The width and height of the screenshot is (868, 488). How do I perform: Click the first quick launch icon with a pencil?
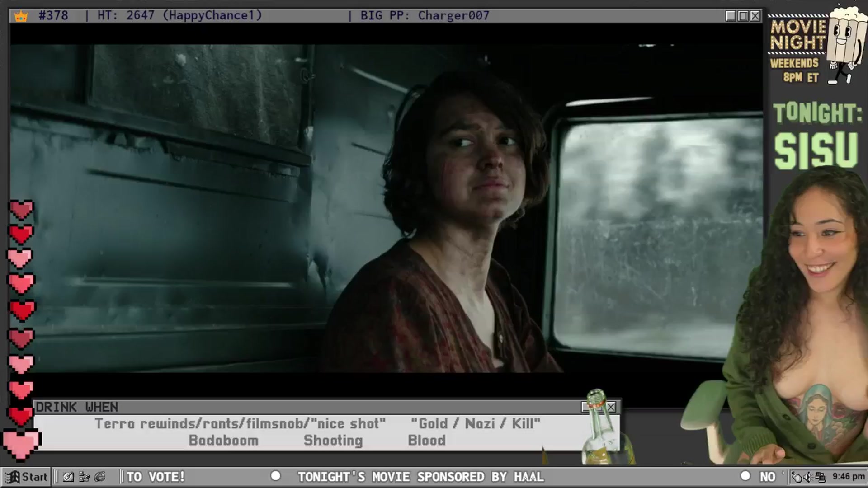[68, 477]
